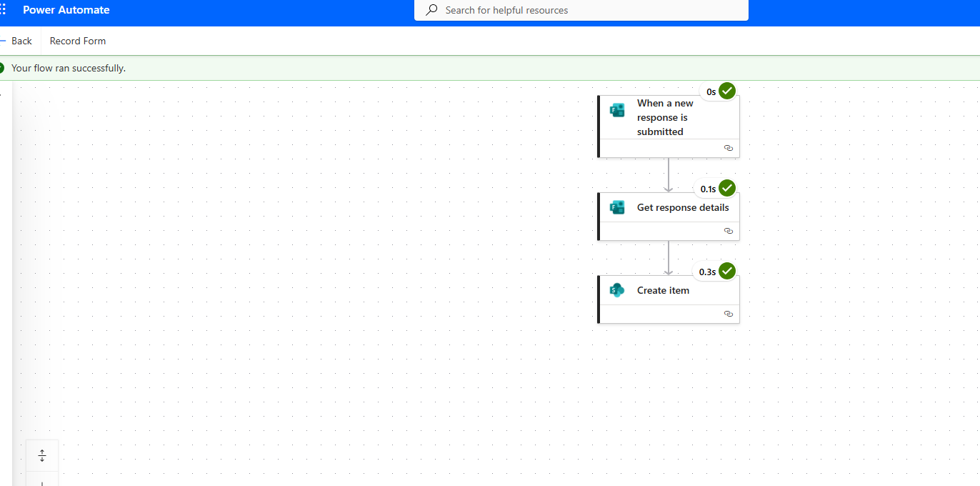Click Forms icon on Get response details
Viewport: 980px width, 486px height.
[617, 207]
